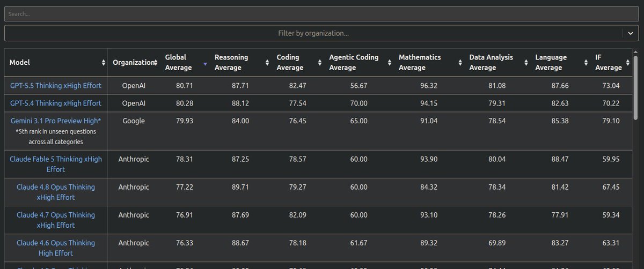Sort by Model column sort icon

pos(104,63)
